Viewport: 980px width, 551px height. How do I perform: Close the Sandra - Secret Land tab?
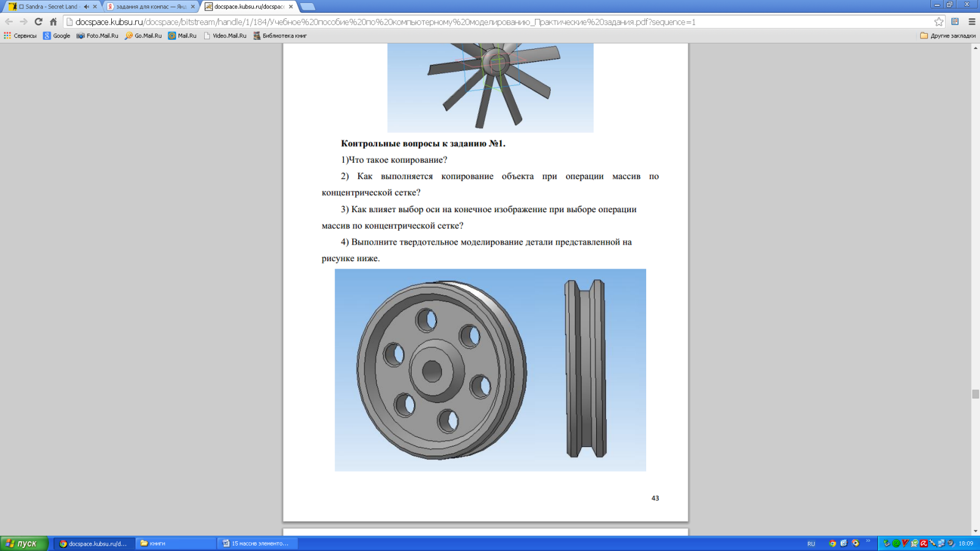[x=95, y=7]
